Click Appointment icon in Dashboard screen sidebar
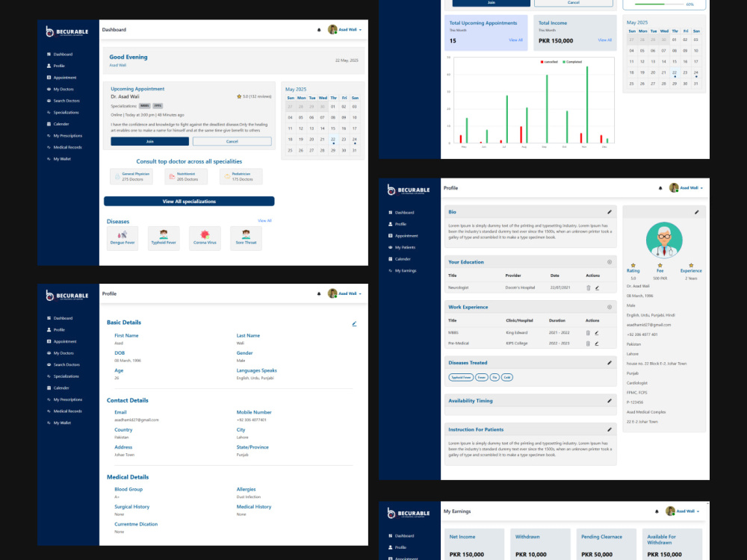747x560 pixels. [x=49, y=78]
